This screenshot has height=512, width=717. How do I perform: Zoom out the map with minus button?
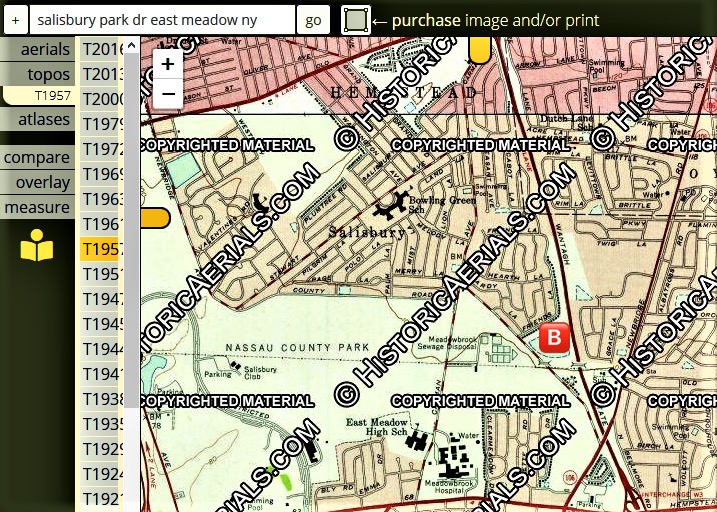click(x=168, y=94)
